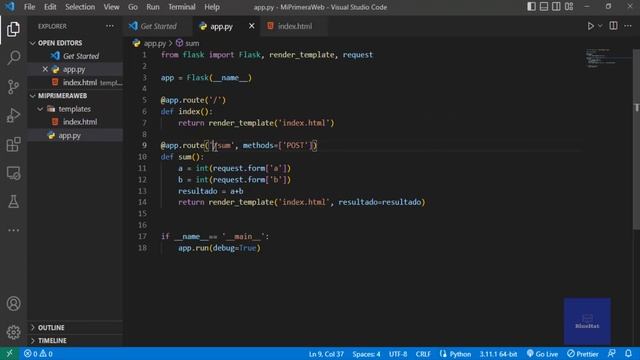Open the Manage gear menu

tap(13, 332)
